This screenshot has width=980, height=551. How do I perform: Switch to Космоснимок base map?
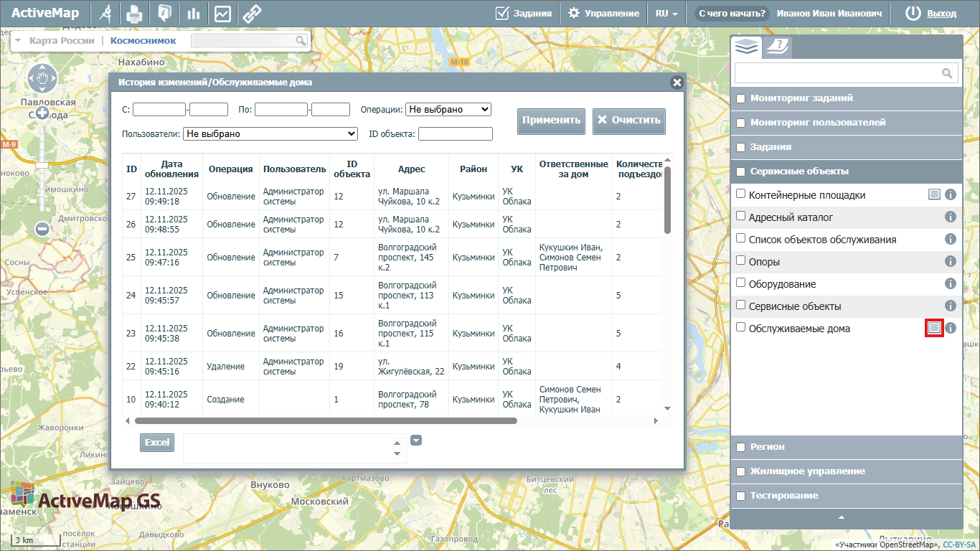click(x=143, y=41)
